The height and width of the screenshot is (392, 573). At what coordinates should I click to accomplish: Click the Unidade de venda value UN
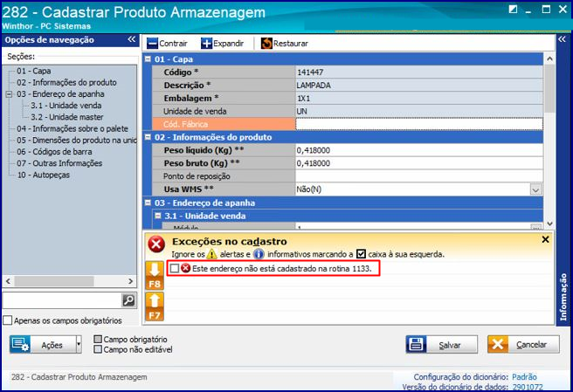click(301, 112)
